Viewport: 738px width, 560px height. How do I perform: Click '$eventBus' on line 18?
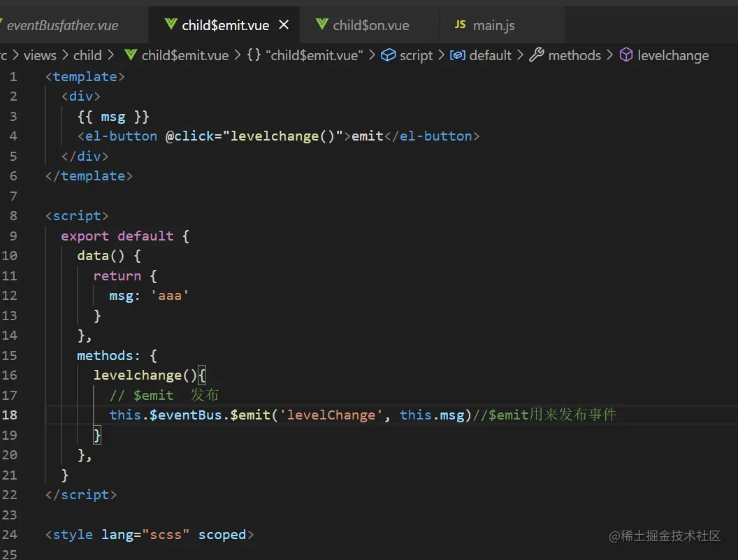185,415
